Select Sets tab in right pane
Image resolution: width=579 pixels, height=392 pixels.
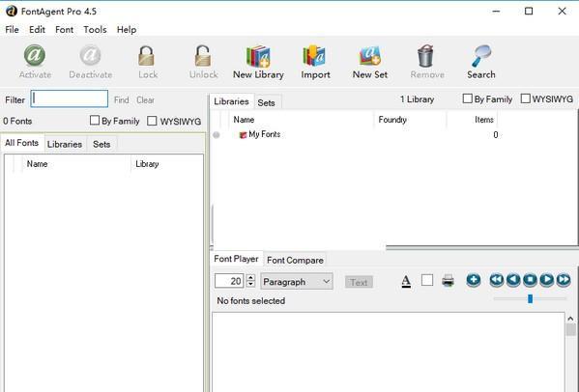(x=266, y=103)
